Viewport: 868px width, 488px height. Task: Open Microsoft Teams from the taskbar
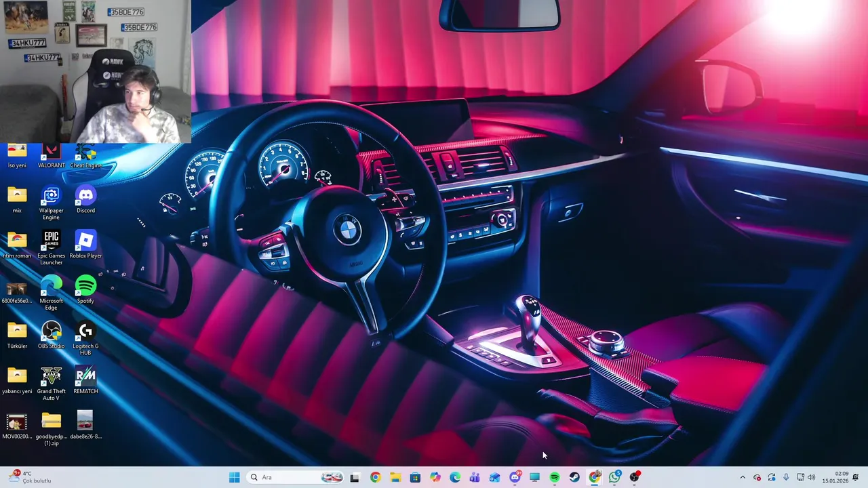475,477
